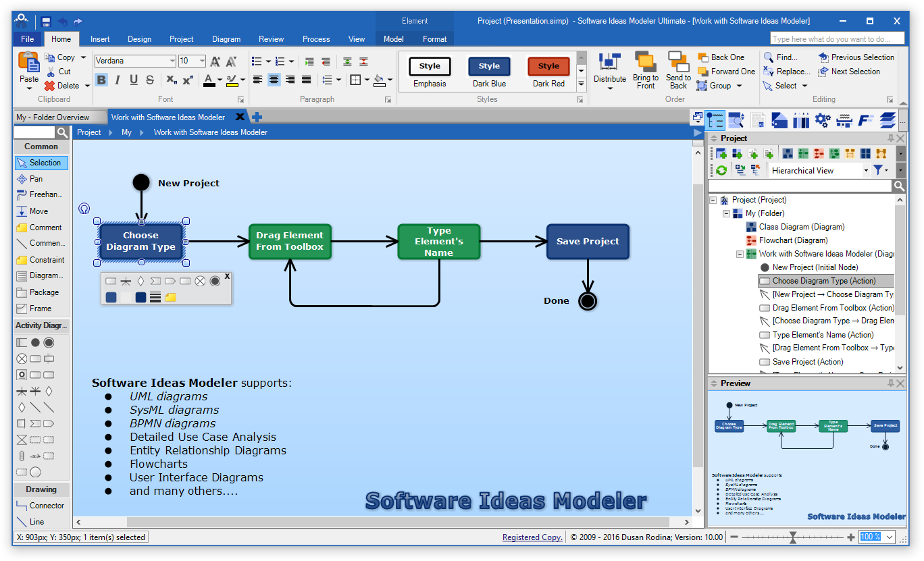Open the Registered Copy link
This screenshot has height=561, width=924.
[532, 537]
